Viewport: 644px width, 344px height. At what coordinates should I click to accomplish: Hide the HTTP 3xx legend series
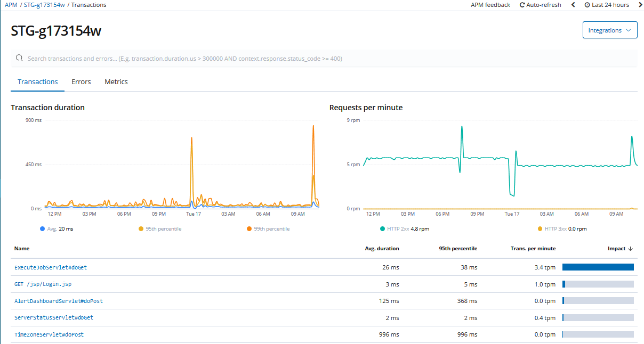pyautogui.click(x=562, y=228)
